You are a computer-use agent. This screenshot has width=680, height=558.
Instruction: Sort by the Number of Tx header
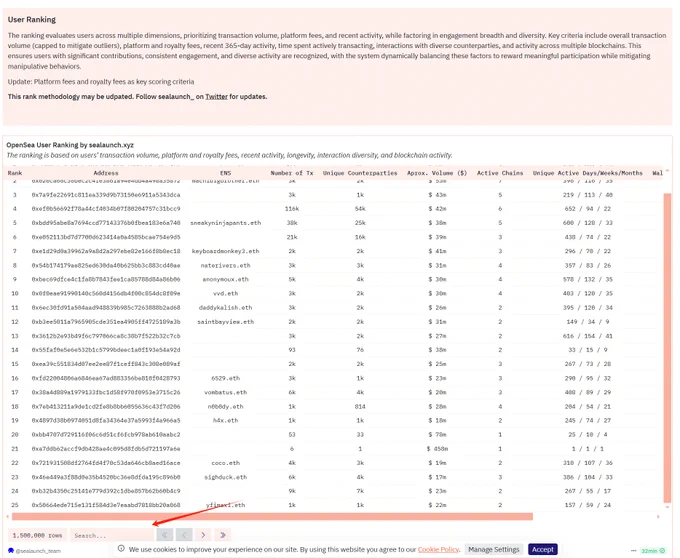(x=292, y=173)
